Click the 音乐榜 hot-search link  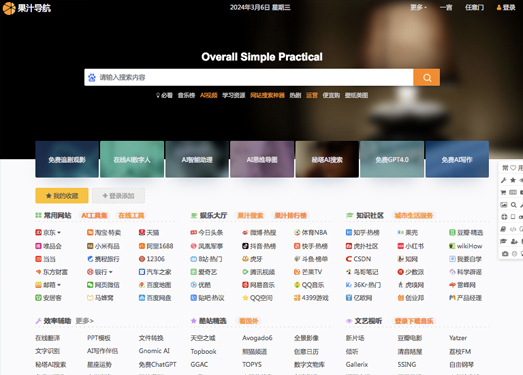pos(186,95)
